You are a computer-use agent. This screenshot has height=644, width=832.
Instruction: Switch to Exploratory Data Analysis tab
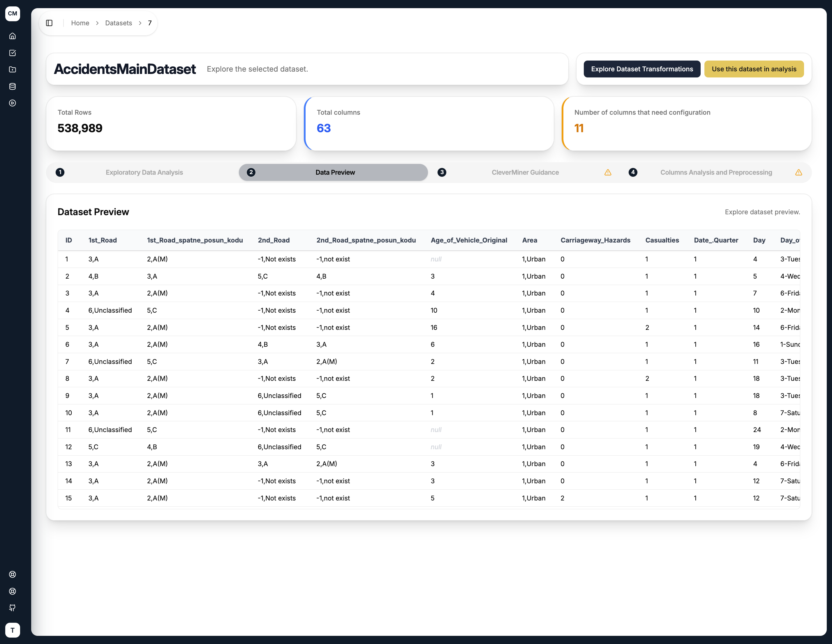142,172
